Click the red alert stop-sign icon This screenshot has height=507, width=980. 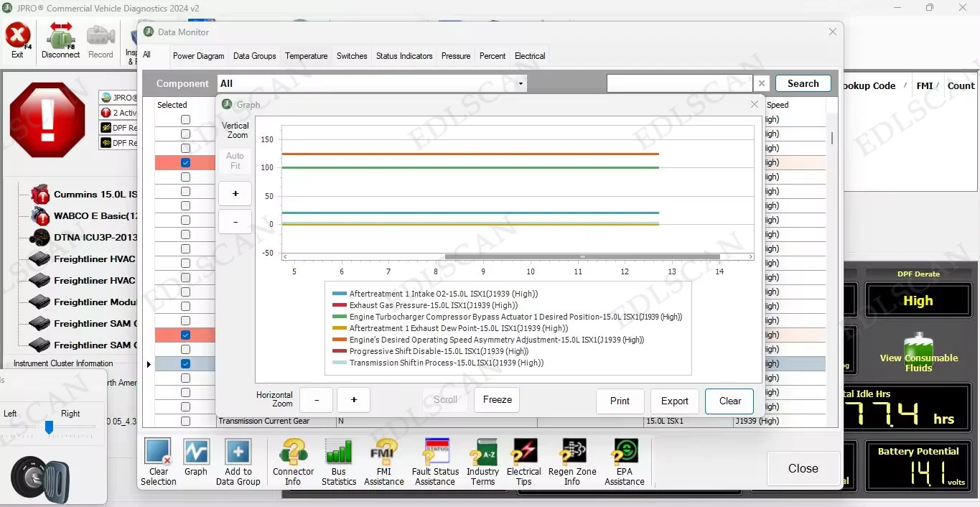click(47, 120)
